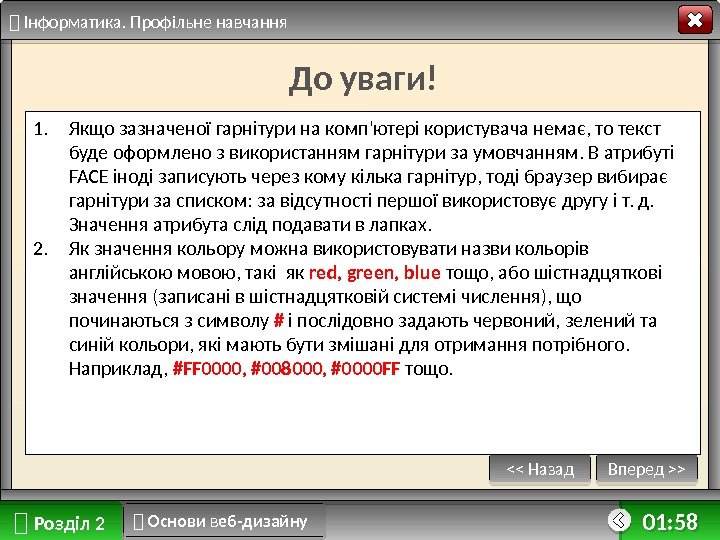This screenshot has width=720, height=540.
Task: Click the 01:58 timer display
Action: 669,522
